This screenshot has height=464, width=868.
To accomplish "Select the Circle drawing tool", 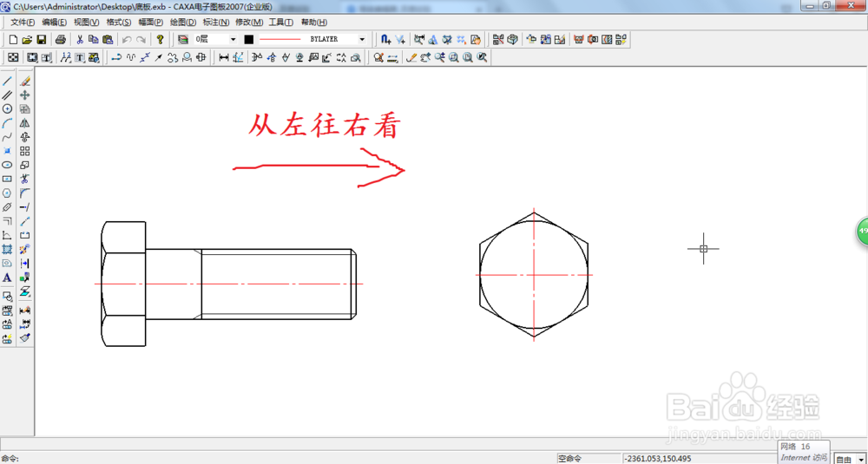I will coord(8,109).
